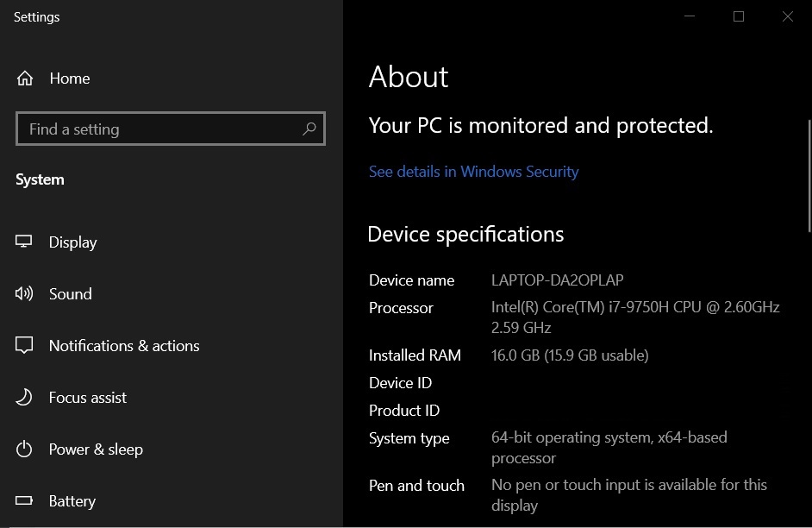812x528 pixels.
Task: Open Power & sleep settings
Action: tap(96, 449)
